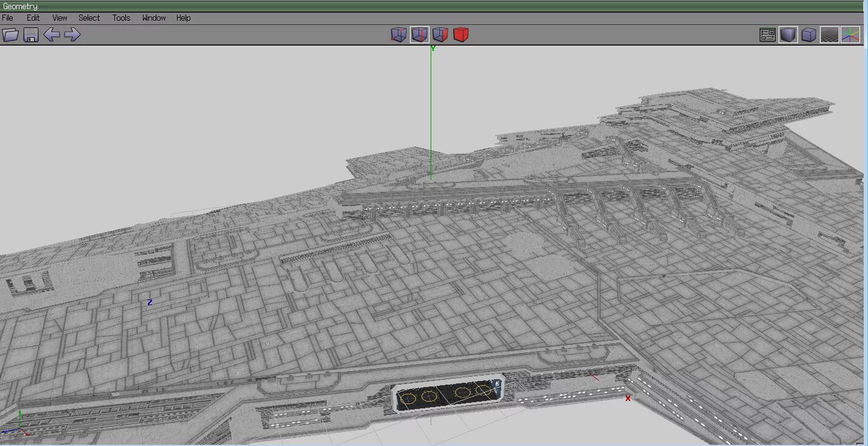Choose vertex selection mode cube icon
The width and height of the screenshot is (868, 446).
tap(398, 35)
